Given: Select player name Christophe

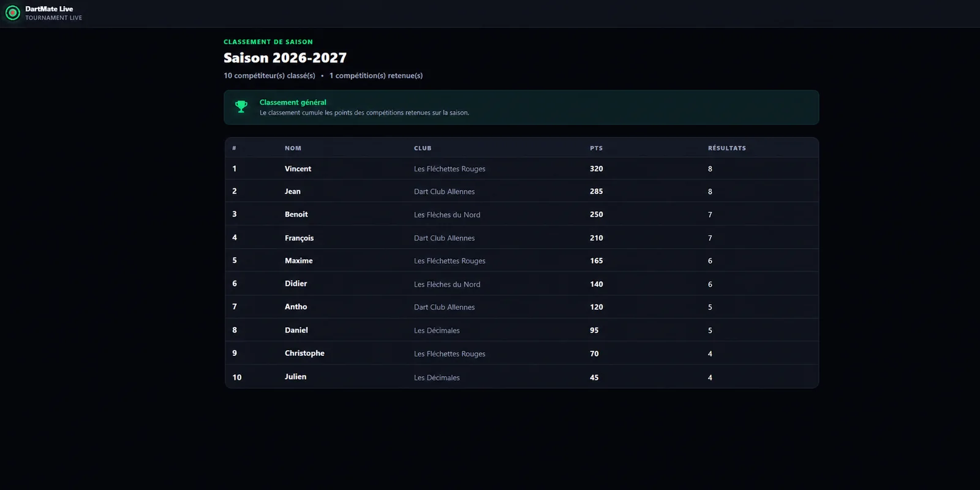Looking at the screenshot, I should [304, 353].
